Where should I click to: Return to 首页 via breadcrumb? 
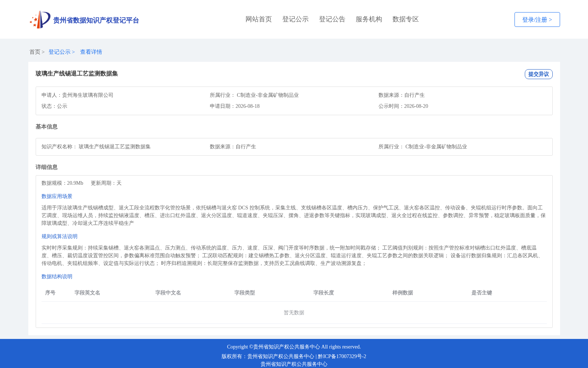(x=35, y=52)
